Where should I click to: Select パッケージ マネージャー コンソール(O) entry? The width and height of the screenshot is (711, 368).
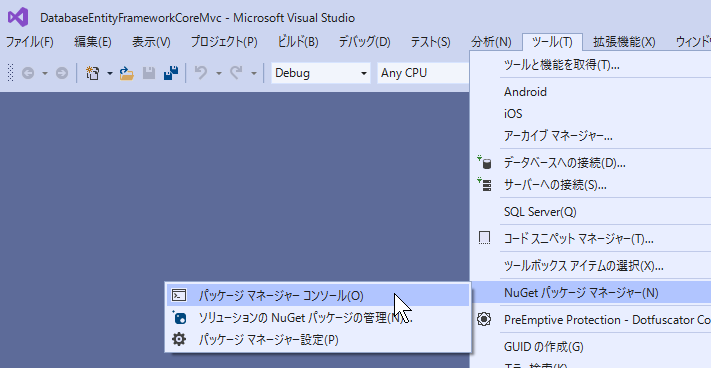(x=318, y=295)
